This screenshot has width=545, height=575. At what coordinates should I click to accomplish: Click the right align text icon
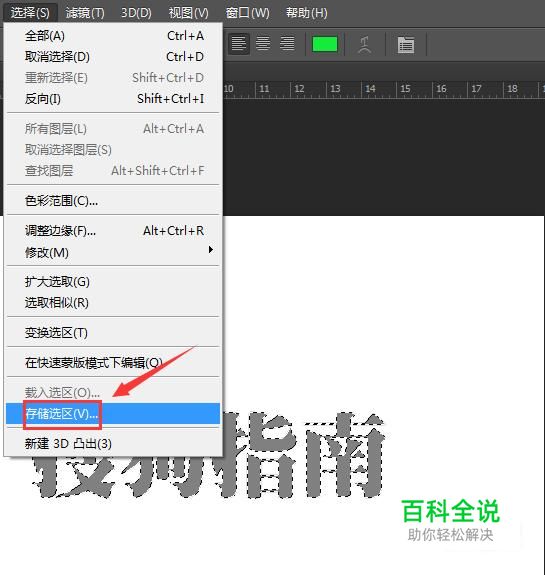pos(287,44)
